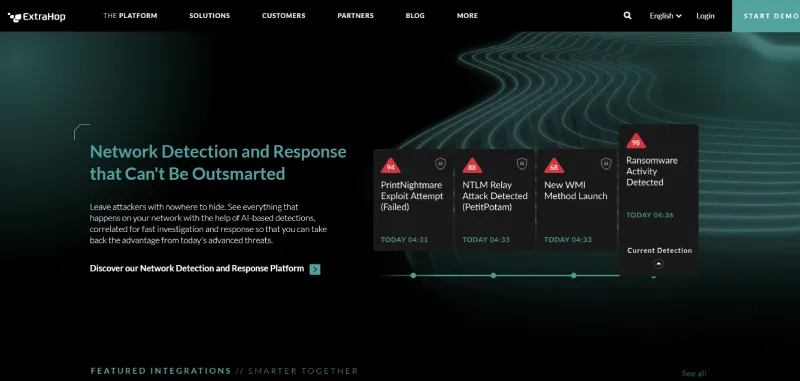800x381 pixels.
Task: Click the Network Detection and Response headline
Action: point(218,163)
